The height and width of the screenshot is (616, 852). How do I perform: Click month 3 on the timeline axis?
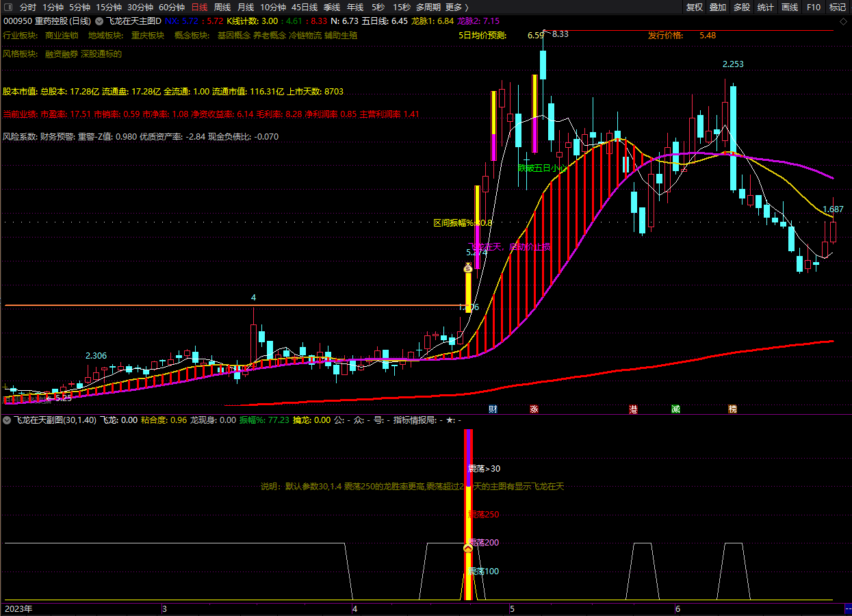coord(164,608)
